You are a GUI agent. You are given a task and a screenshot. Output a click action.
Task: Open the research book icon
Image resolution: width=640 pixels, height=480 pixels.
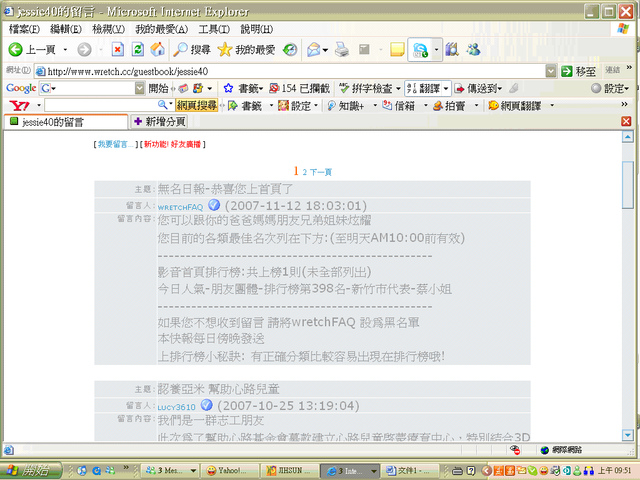[x=452, y=50]
